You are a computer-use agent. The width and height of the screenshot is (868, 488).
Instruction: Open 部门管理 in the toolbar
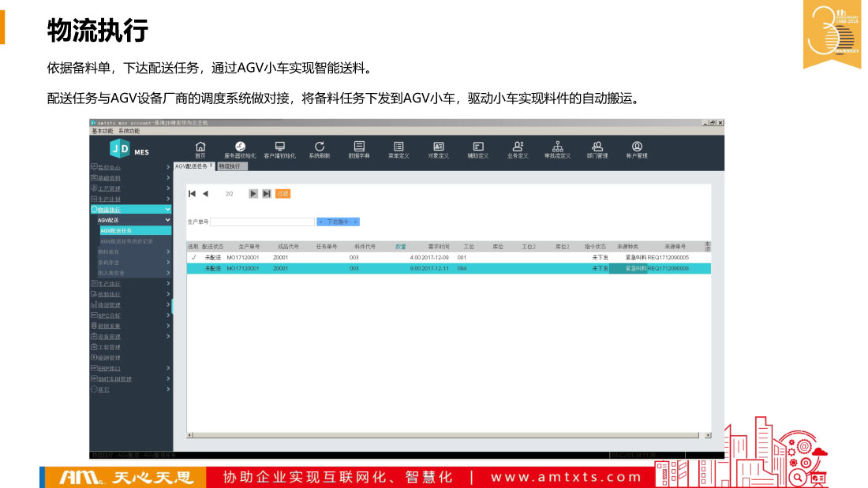click(597, 149)
